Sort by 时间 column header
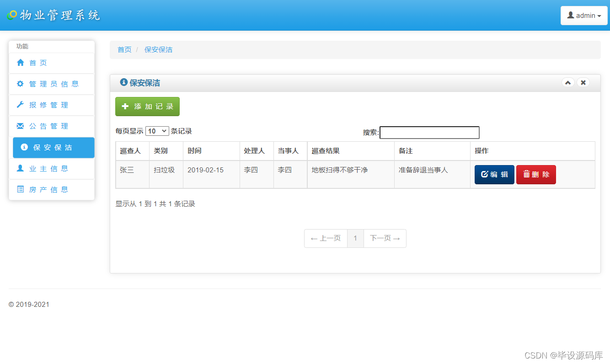The height and width of the screenshot is (364, 610). (x=211, y=151)
